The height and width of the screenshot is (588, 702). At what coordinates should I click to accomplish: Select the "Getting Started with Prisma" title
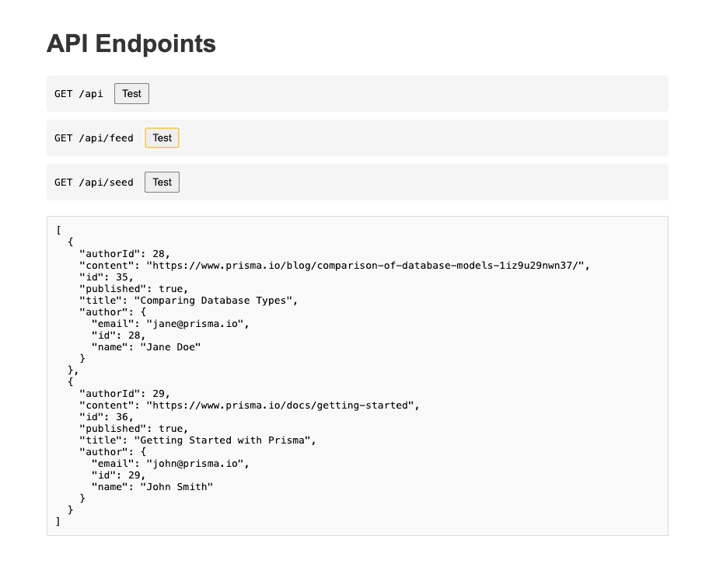[225, 440]
